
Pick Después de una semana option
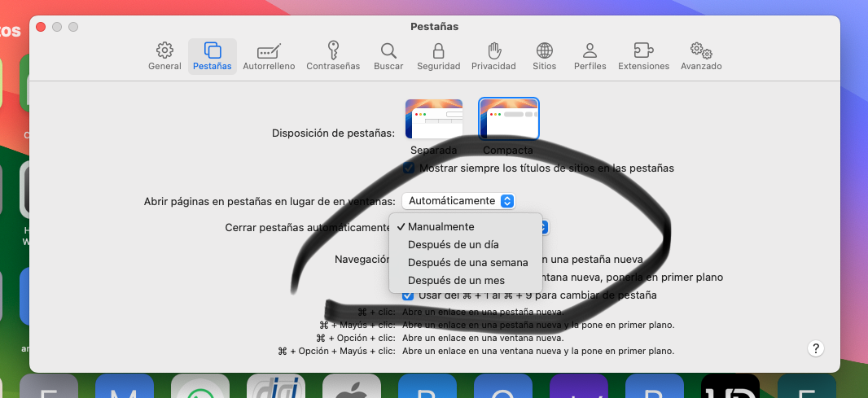point(466,262)
